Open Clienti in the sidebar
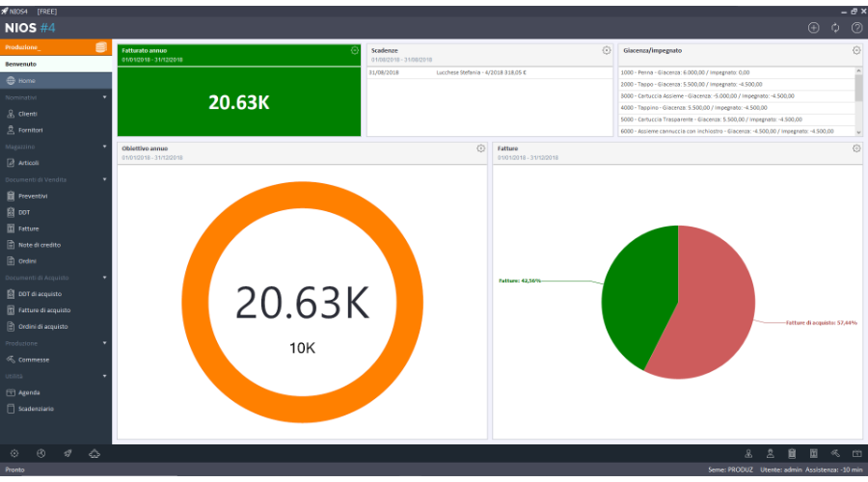Screen dimensions: 868x482 click(x=28, y=114)
